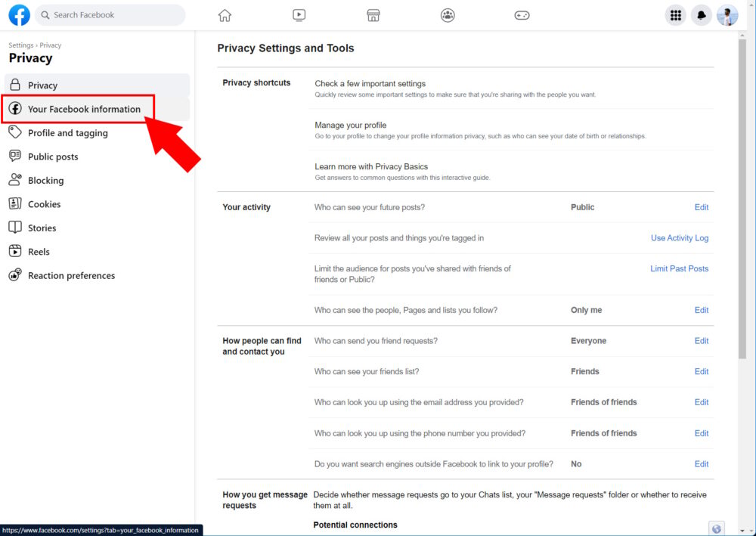This screenshot has height=536, width=756.
Task: Open your profile avatar
Action: (727, 14)
